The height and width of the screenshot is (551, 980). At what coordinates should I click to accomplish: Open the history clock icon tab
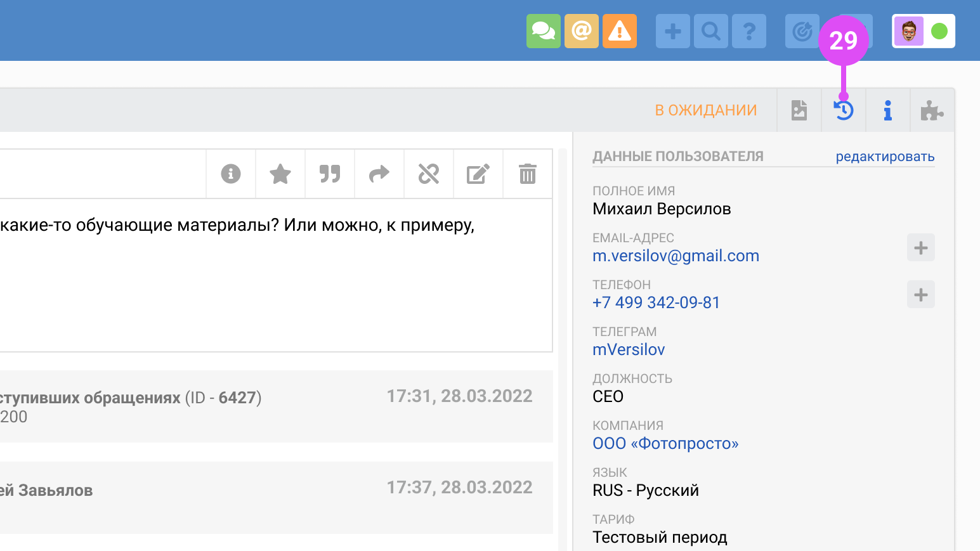[x=843, y=111]
